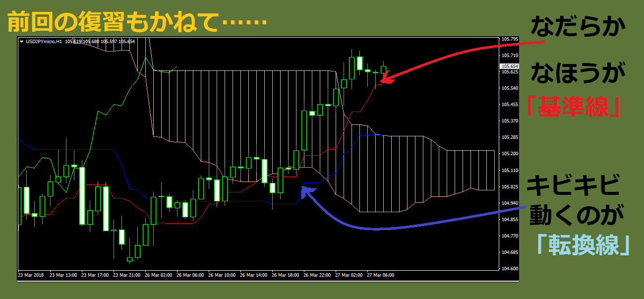Viewport: 644px width, 299px height.
Task: Click the 27 Mar 06:00 time label
Action: 381,275
